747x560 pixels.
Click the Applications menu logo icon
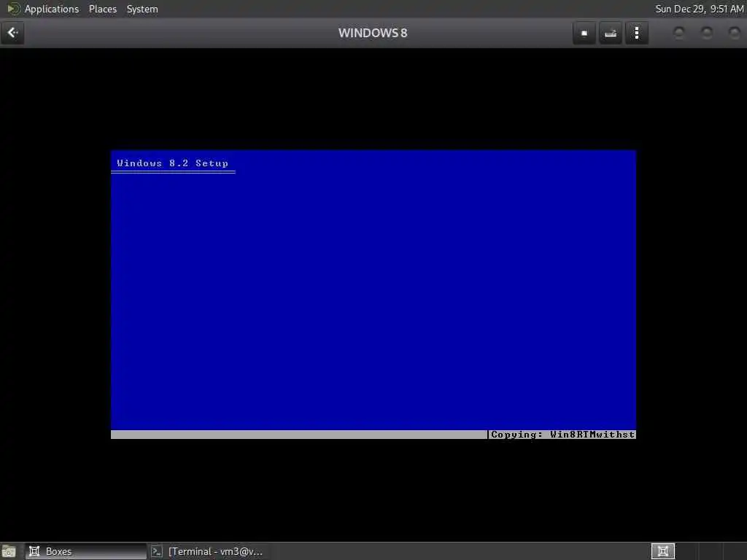click(13, 9)
